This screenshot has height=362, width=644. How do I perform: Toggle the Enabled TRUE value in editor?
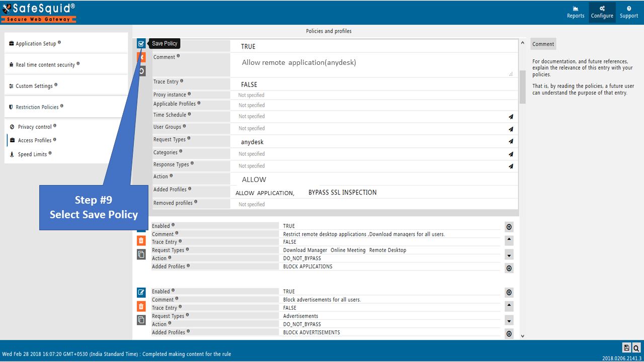[x=248, y=46]
